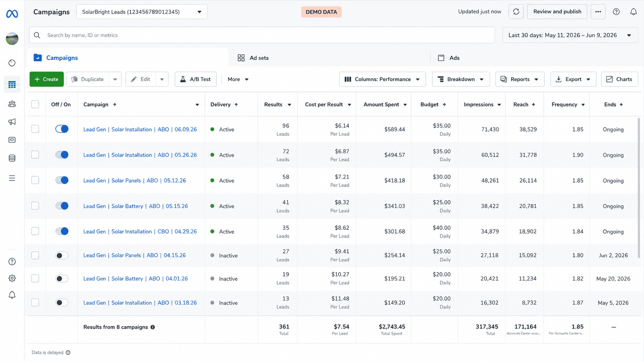Select checkbox for Solar Panels ABO 05.12.26 row
Image resolution: width=644 pixels, height=362 pixels.
[35, 180]
